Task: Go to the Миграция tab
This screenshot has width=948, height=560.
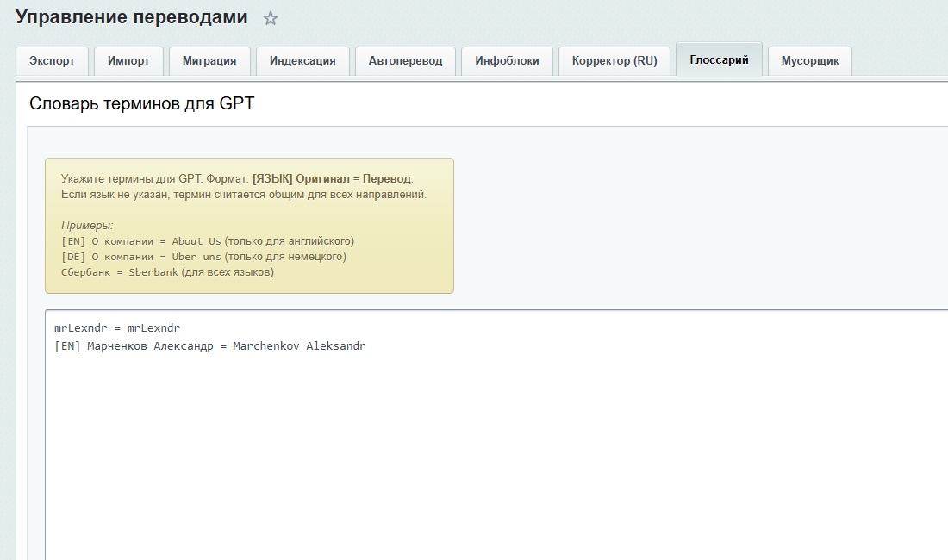Action: [209, 61]
